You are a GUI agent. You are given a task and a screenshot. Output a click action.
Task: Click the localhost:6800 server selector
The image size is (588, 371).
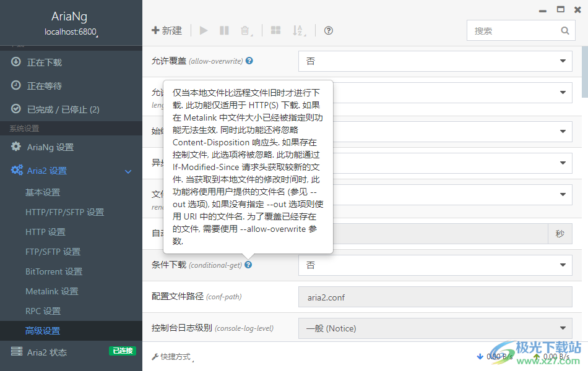[x=71, y=32]
